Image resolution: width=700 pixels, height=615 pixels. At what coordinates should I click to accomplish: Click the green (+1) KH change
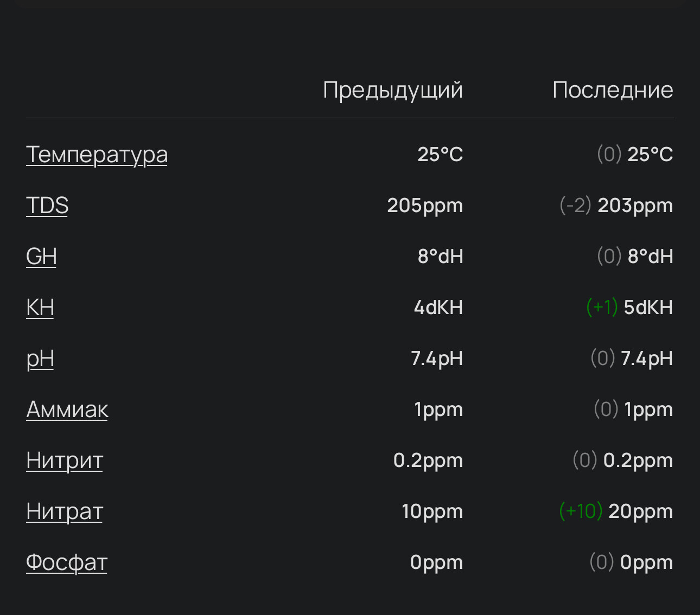coord(602,307)
